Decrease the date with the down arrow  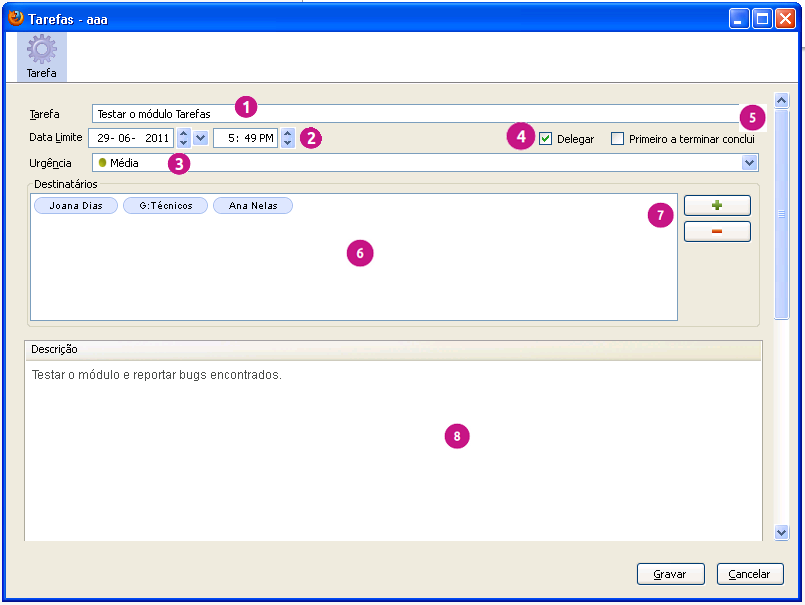tap(183, 143)
